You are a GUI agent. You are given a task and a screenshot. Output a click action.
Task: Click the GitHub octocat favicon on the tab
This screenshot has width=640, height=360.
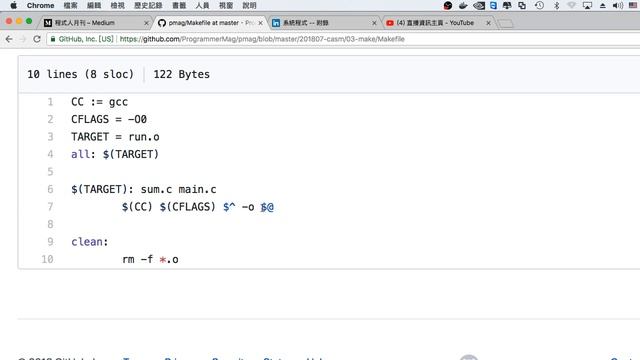point(162,23)
